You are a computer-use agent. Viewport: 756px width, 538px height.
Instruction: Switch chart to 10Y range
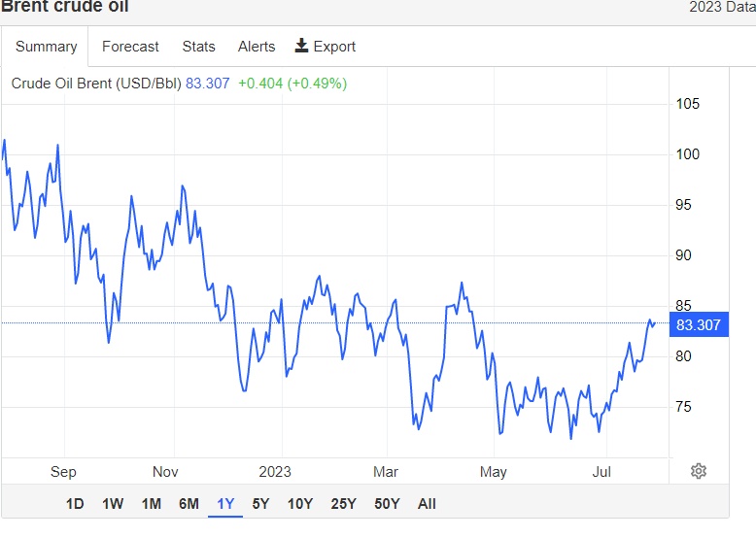[299, 504]
